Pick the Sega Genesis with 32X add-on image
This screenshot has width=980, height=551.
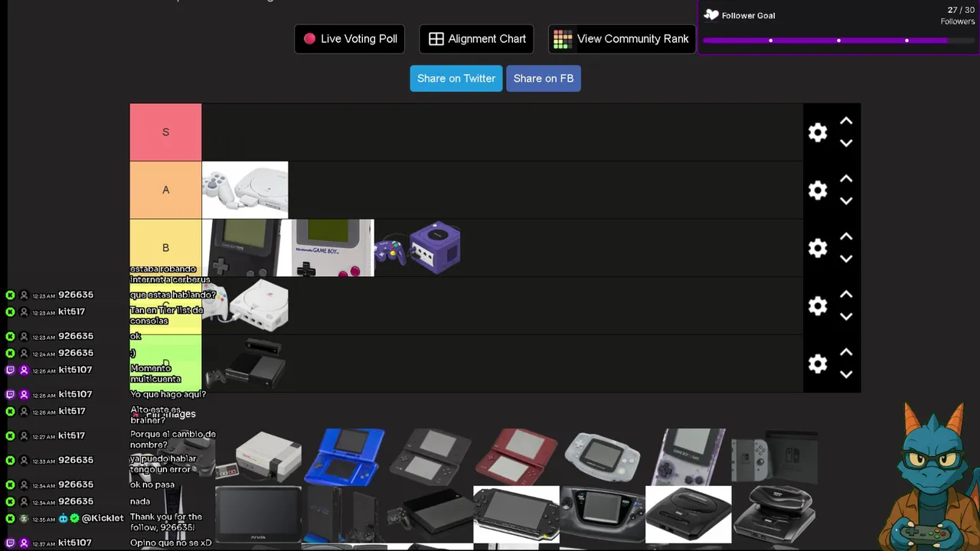click(x=775, y=514)
